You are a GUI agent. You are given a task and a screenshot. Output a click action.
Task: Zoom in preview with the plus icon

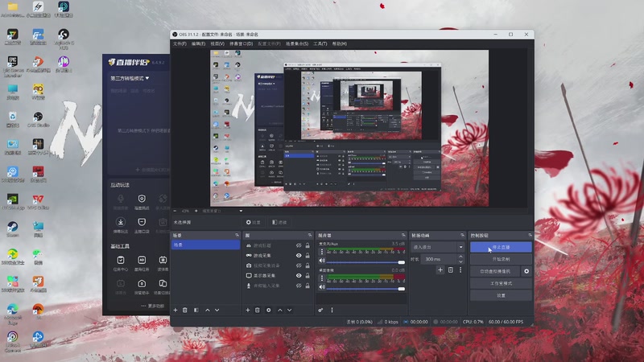click(196, 211)
